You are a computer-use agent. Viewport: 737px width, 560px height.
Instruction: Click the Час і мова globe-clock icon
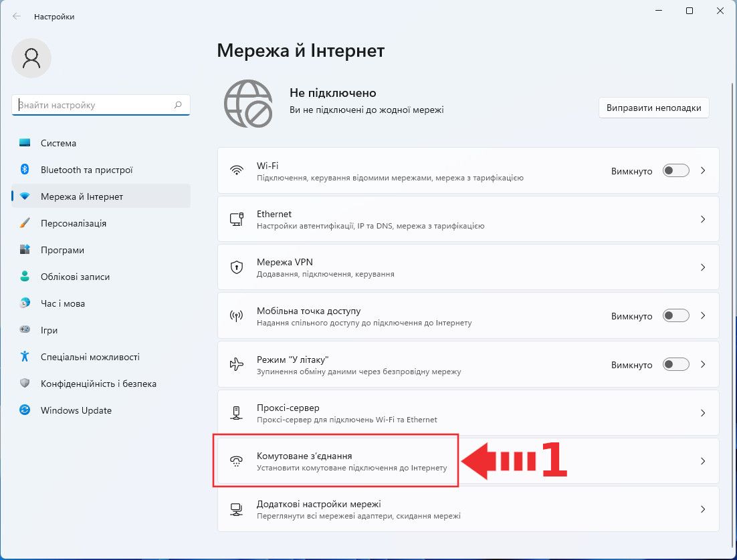(x=25, y=303)
